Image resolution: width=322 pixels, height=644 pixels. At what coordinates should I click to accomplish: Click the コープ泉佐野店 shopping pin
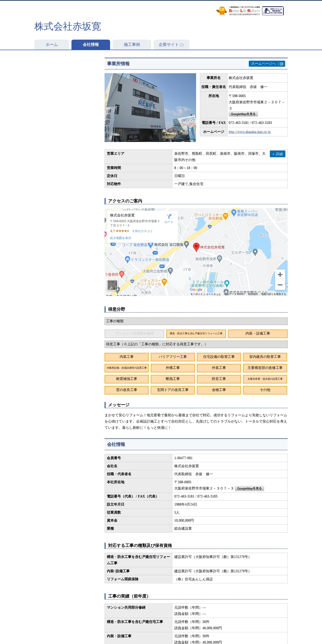coord(150,245)
